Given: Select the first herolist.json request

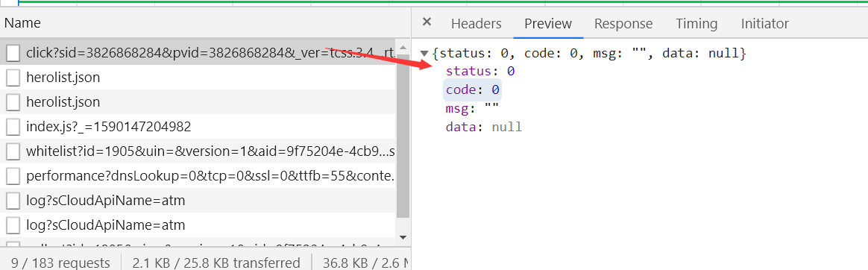Looking at the screenshot, I should click(x=198, y=78).
